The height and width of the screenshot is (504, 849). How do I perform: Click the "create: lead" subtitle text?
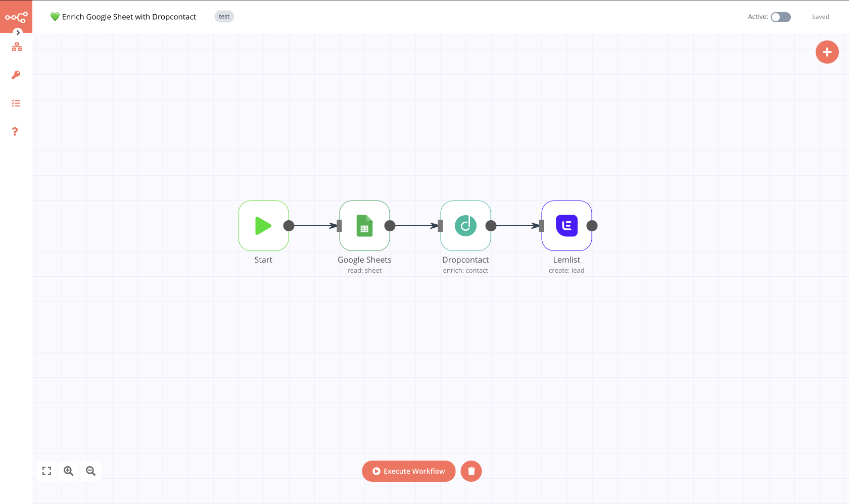[567, 271]
